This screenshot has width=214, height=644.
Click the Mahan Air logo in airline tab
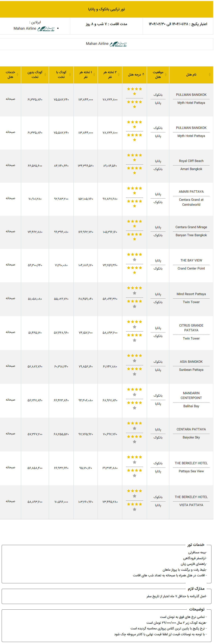[118, 44]
